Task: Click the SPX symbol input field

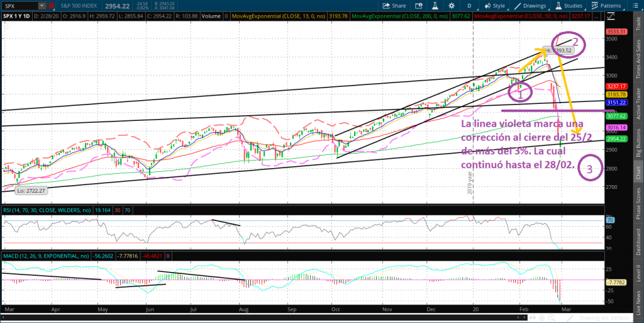Action: 20,6
